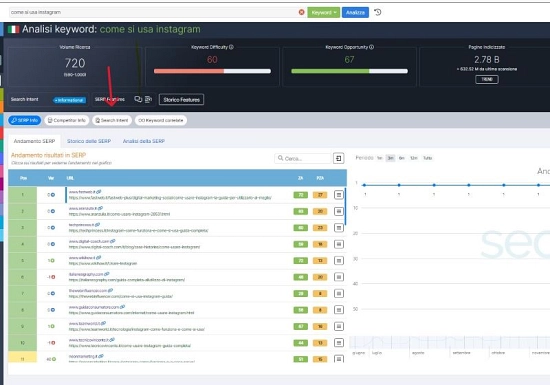Open details icon for position 9 result
The width and height of the screenshot is (550, 385).
pos(338,326)
